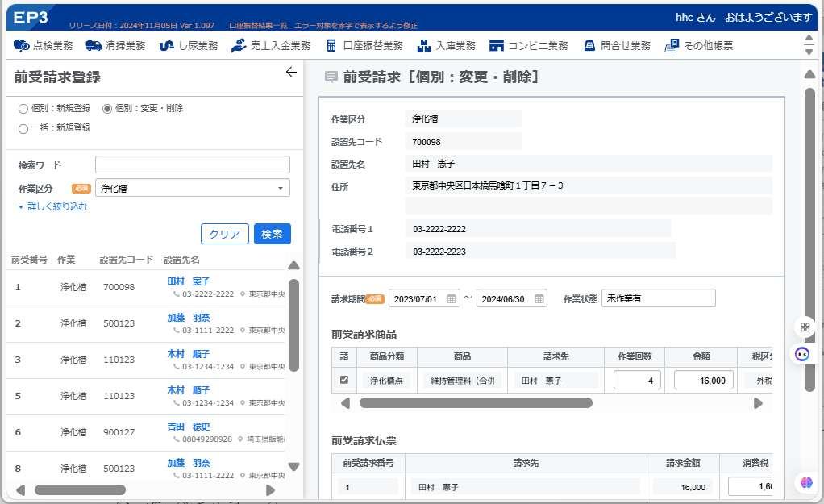Click the 検索ワード input field

[193, 165]
